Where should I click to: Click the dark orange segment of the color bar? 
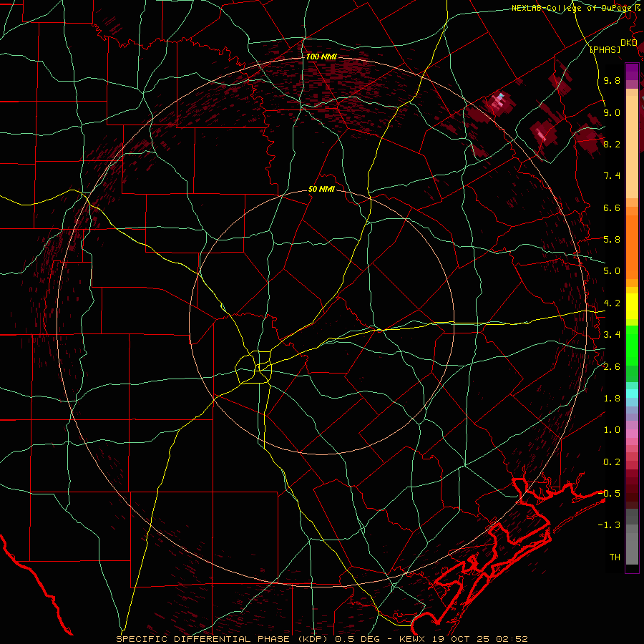632,248
